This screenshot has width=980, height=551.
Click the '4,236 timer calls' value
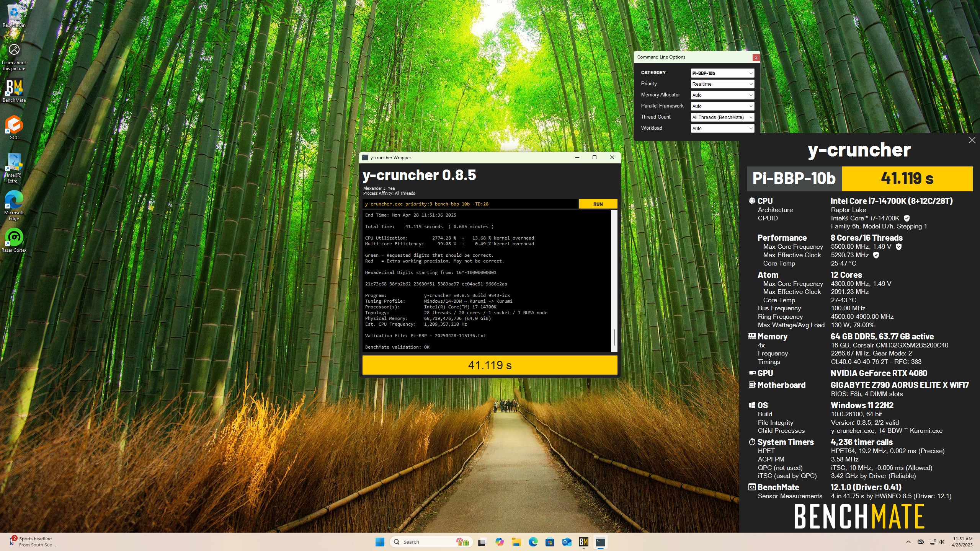pos(861,442)
